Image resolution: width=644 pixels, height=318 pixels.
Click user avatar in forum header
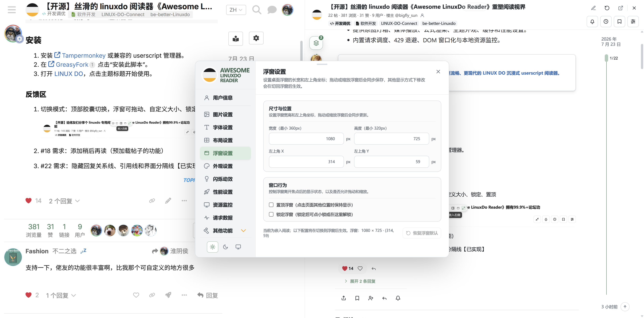(x=288, y=10)
